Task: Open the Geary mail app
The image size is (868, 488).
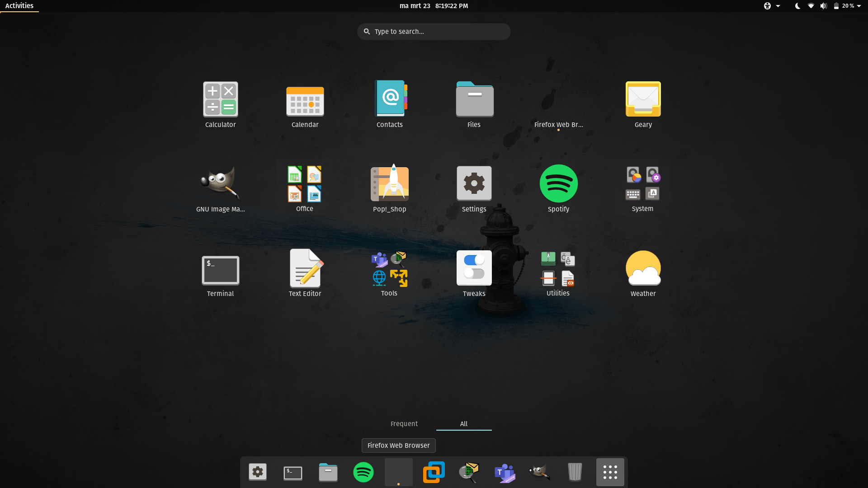Action: pyautogui.click(x=643, y=105)
